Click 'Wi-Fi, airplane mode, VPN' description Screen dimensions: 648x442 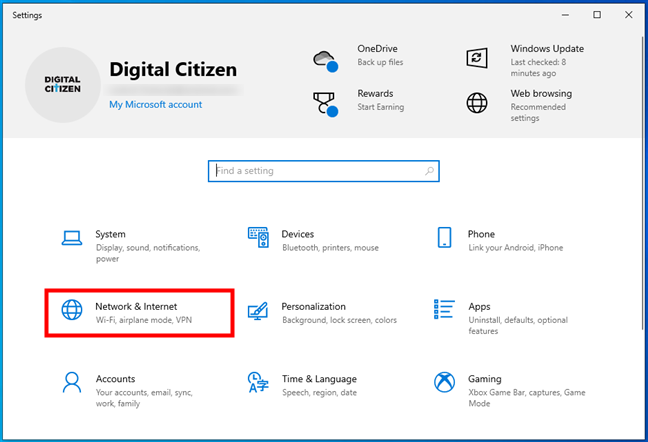click(x=144, y=320)
